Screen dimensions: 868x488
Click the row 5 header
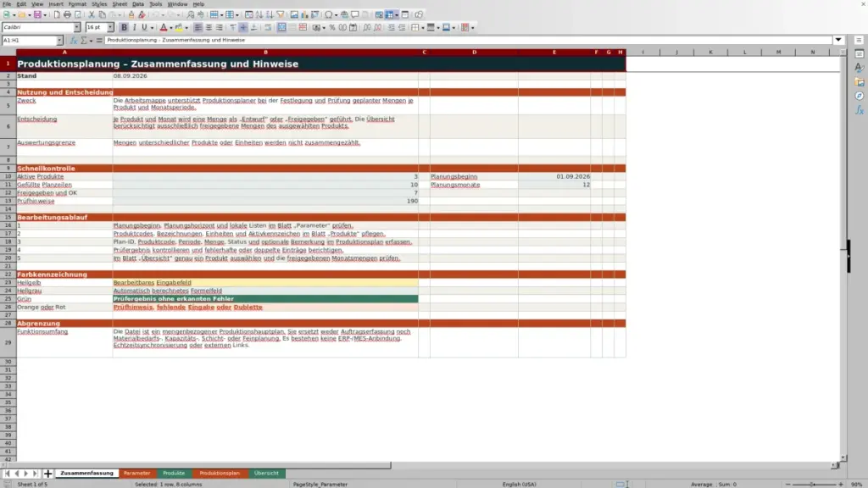tap(8, 105)
